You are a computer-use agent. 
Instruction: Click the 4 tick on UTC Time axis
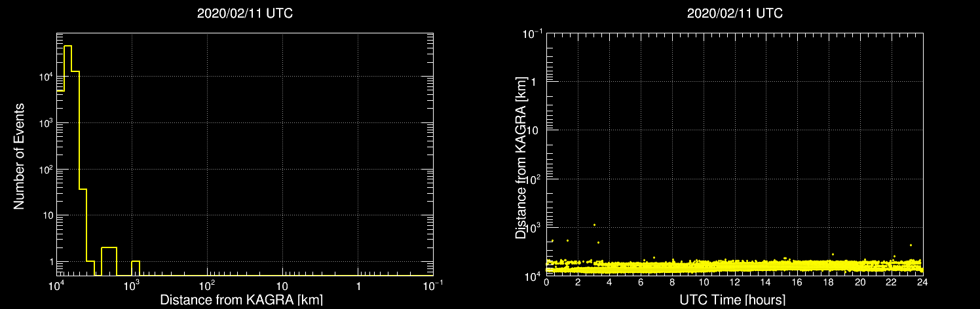click(x=610, y=282)
